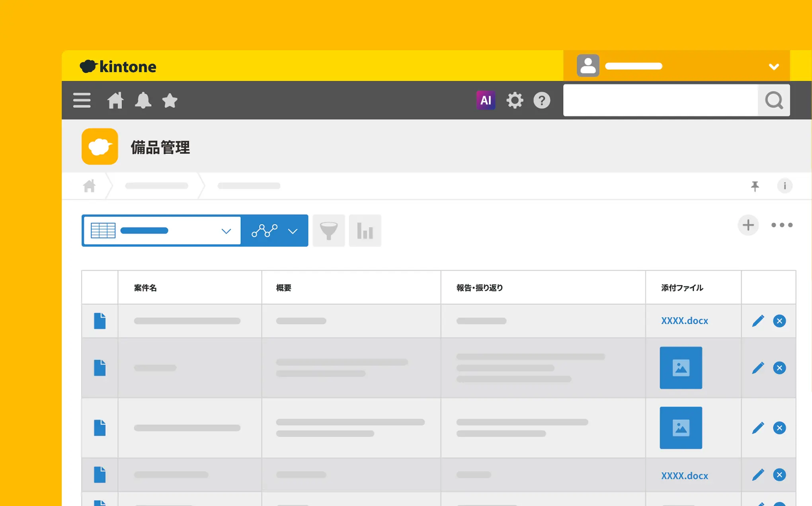Launch the AI assistant button
Image resolution: width=812 pixels, height=506 pixels.
(x=485, y=100)
